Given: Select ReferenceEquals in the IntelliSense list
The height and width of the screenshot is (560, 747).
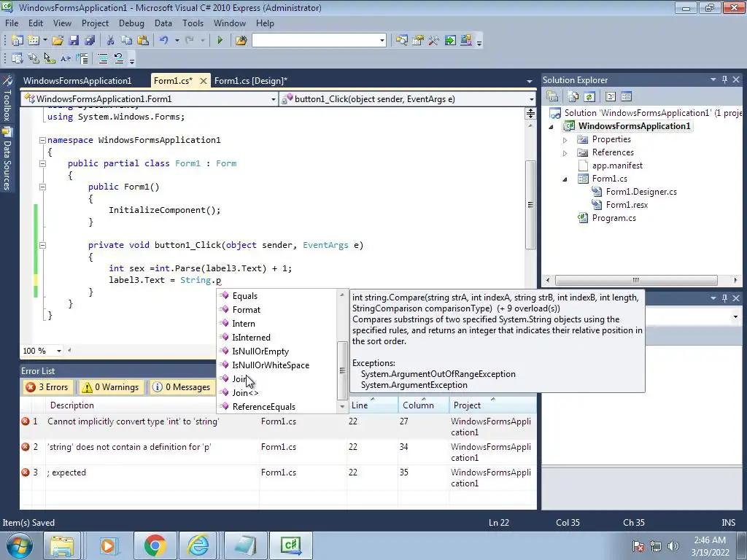Looking at the screenshot, I should (263, 407).
